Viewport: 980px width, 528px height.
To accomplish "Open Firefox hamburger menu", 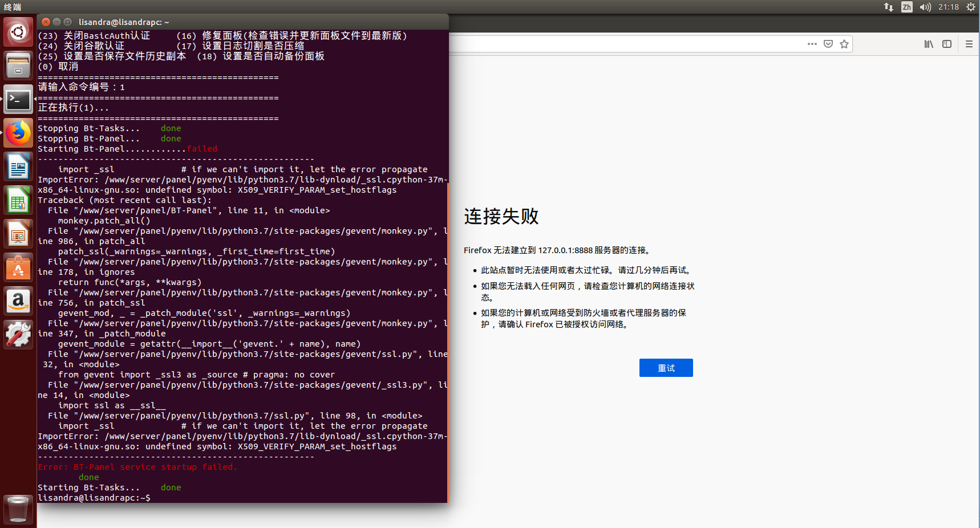I will 969,44.
